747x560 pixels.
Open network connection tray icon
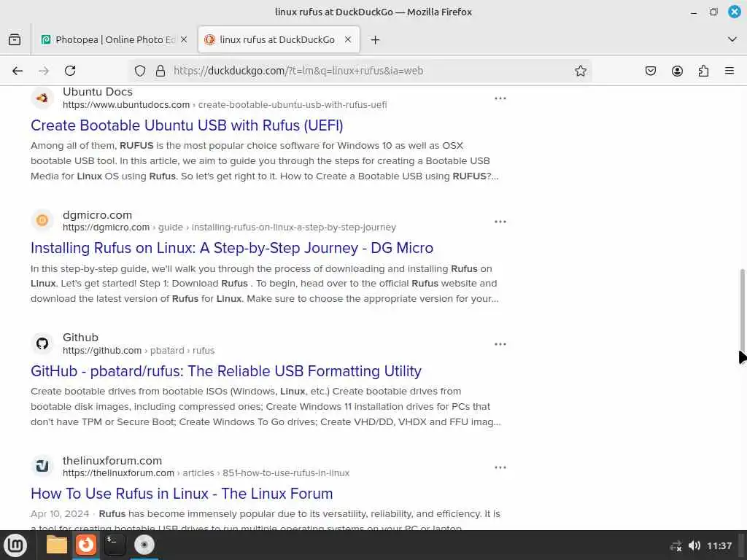676,545
